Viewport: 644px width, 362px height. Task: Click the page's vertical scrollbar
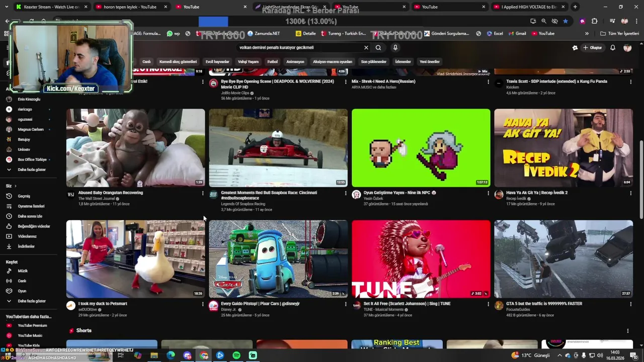point(641,178)
